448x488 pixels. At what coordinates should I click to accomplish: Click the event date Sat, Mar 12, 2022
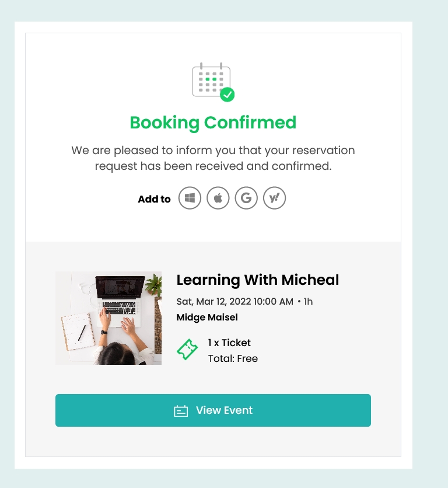(213, 302)
